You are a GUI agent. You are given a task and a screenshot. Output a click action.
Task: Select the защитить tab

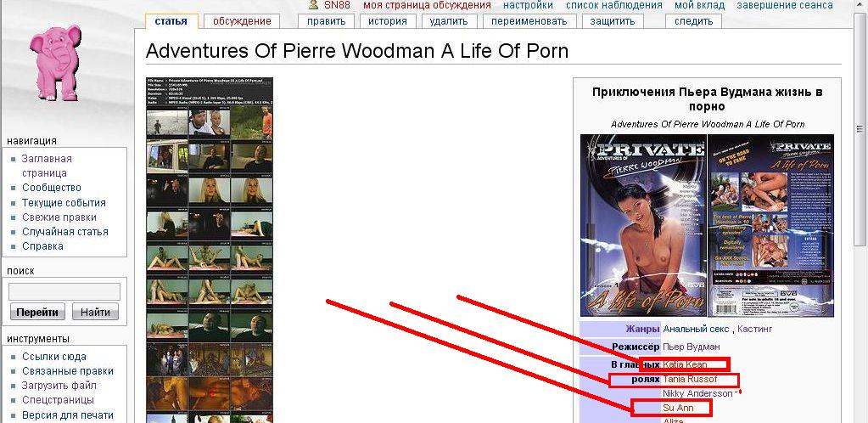(613, 21)
